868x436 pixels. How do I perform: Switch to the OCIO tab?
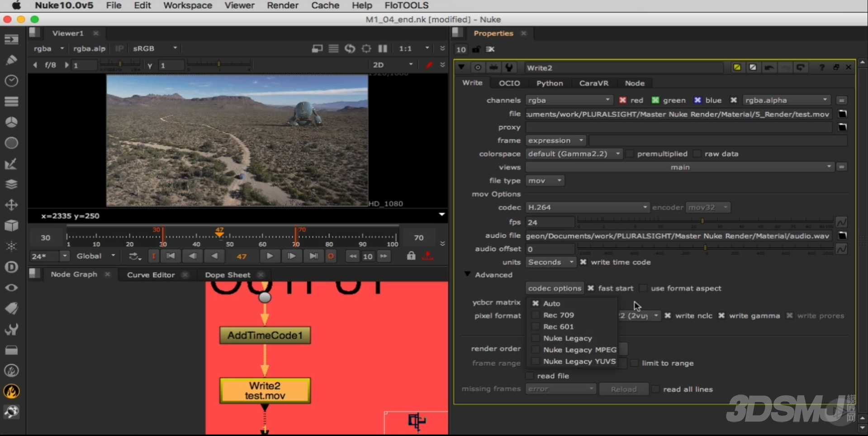tap(509, 83)
